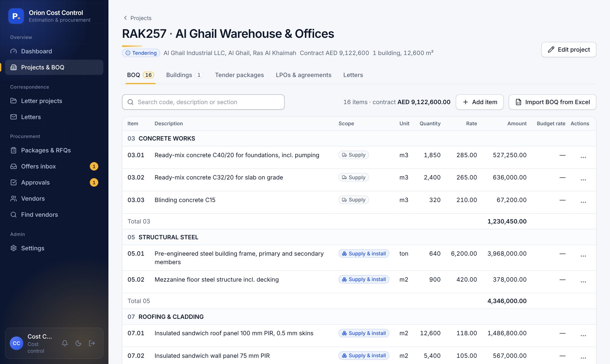Click the Supply scope badge for 03.01
Image resolution: width=610 pixels, height=364 pixels.
point(354,155)
